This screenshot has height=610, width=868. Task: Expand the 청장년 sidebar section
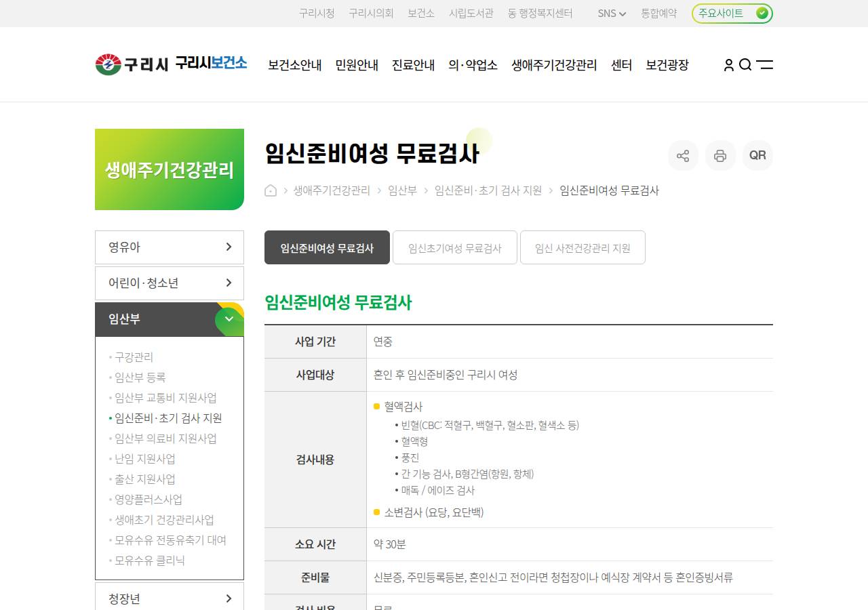click(x=170, y=599)
